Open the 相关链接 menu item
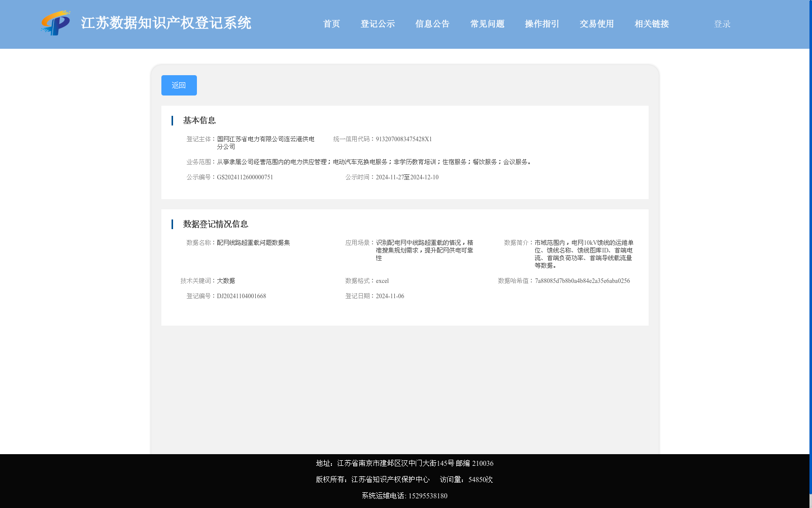The width and height of the screenshot is (812, 508). pyautogui.click(x=652, y=24)
